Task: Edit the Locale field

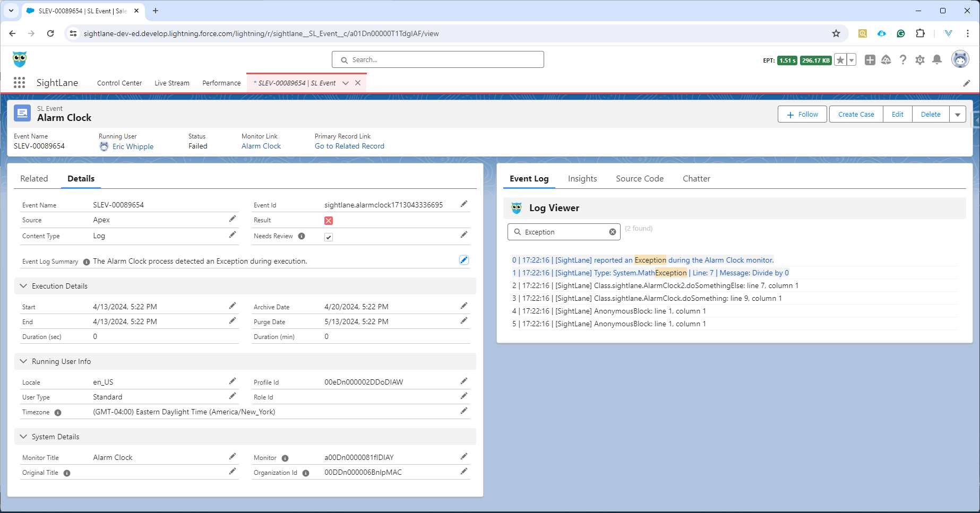Action: tap(233, 381)
